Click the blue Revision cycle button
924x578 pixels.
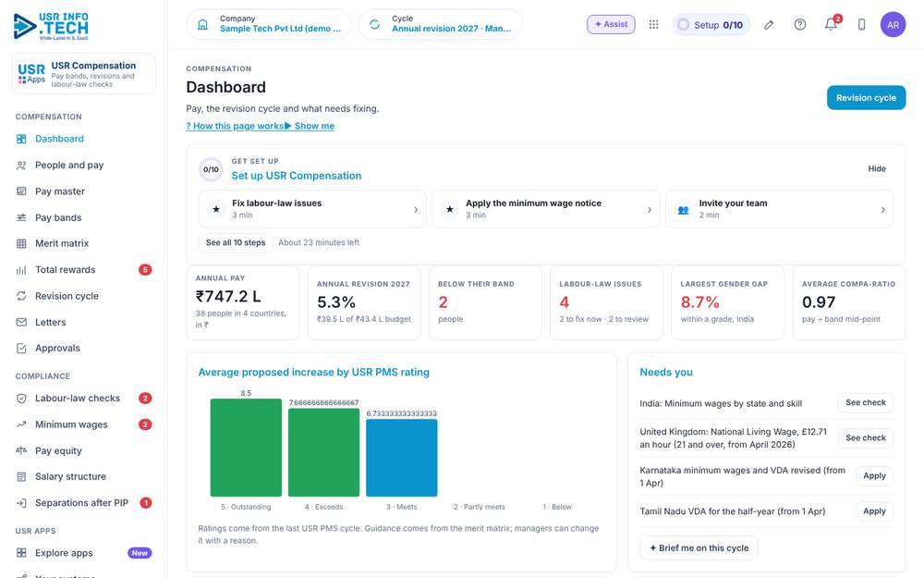[x=866, y=98]
